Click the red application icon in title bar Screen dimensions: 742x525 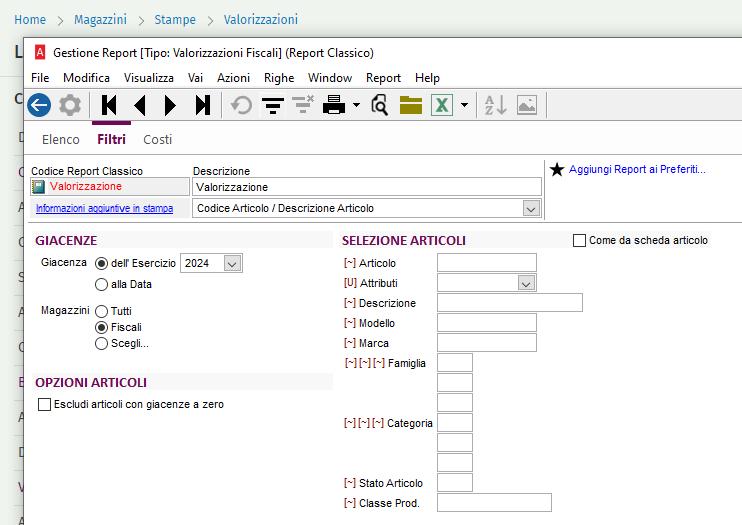40,53
